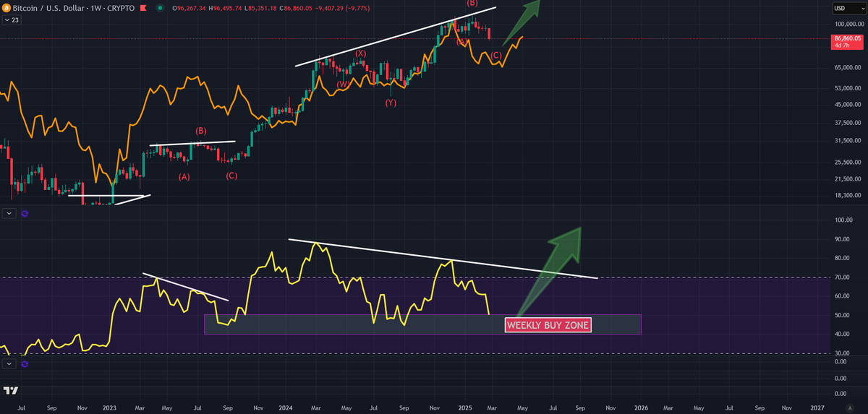Select the WEEKLY BUY ZONE text label
This screenshot has width=868, height=414.
548,325
